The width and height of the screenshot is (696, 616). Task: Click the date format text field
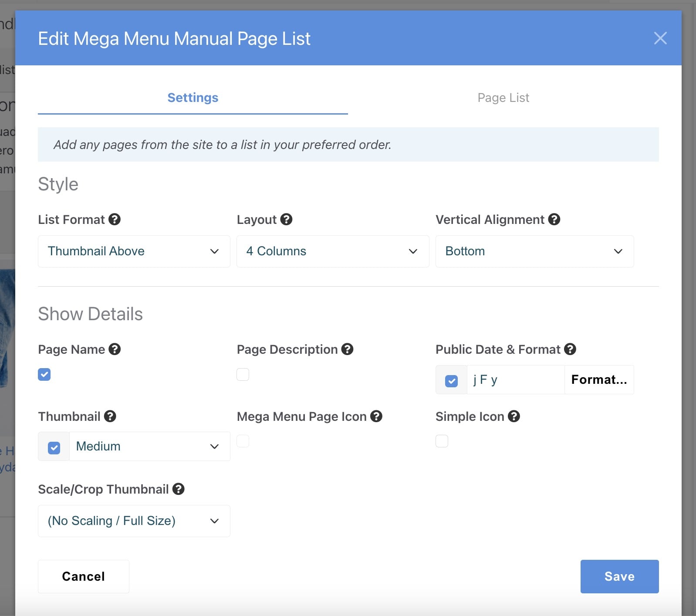coord(515,380)
